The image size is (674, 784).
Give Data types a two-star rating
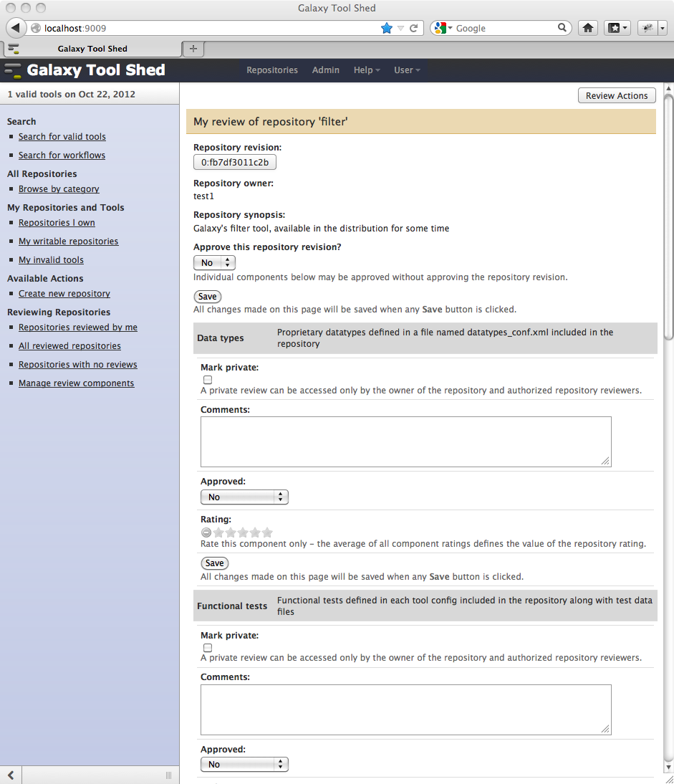click(x=231, y=532)
